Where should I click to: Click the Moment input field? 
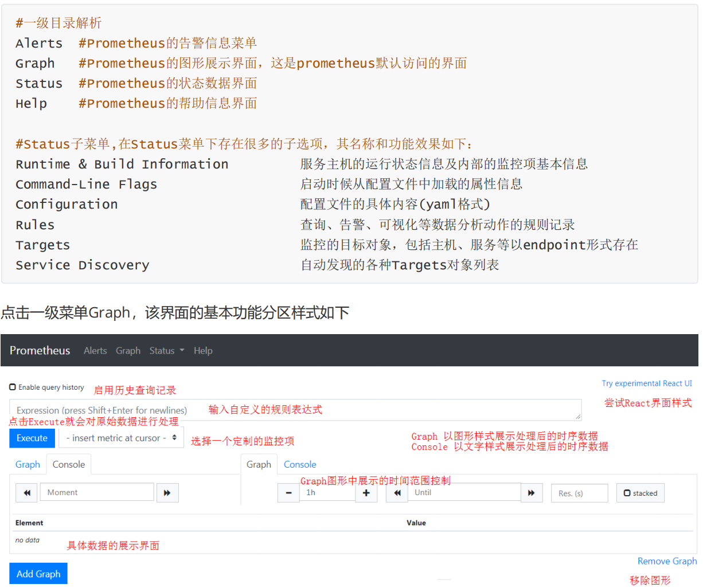tap(97, 493)
